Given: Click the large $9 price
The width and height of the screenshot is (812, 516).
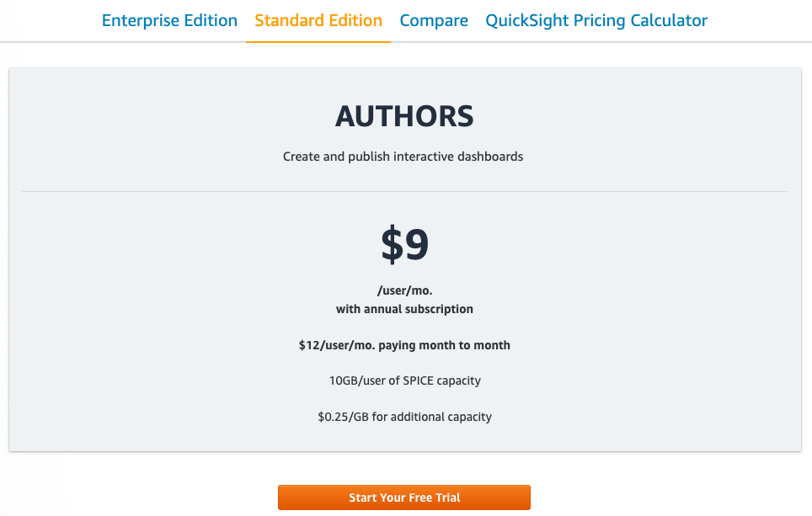Looking at the screenshot, I should (x=404, y=244).
